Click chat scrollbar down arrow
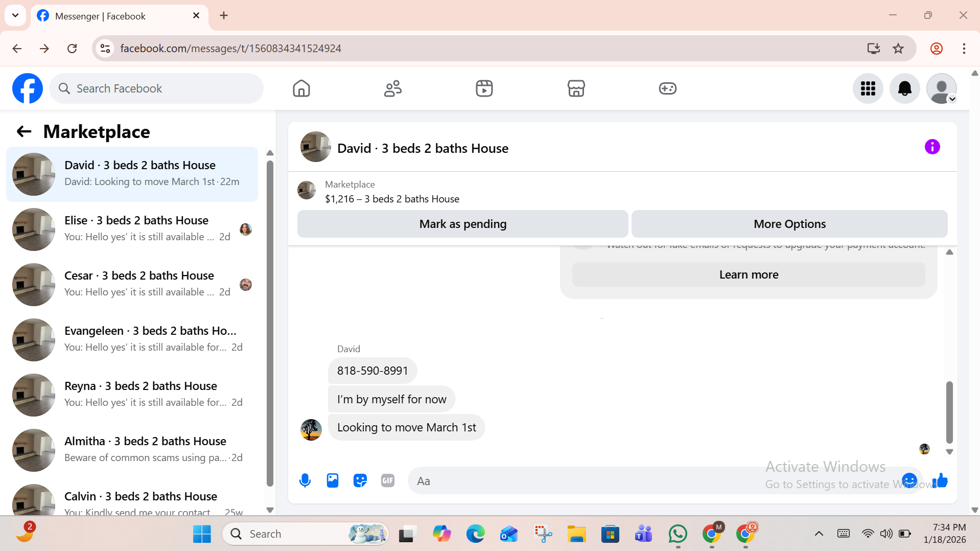This screenshot has width=980, height=551. click(x=949, y=452)
